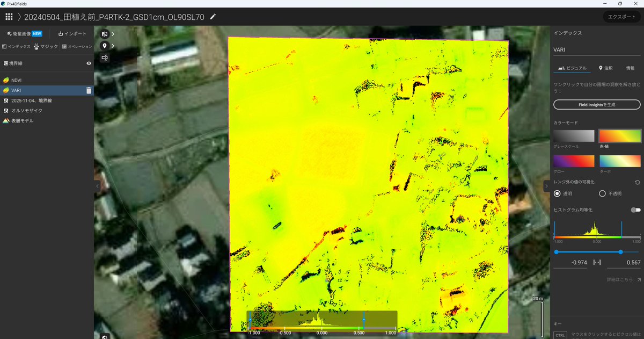Click the CTRL key hint badge
The width and height of the screenshot is (644, 339).
(560, 336)
